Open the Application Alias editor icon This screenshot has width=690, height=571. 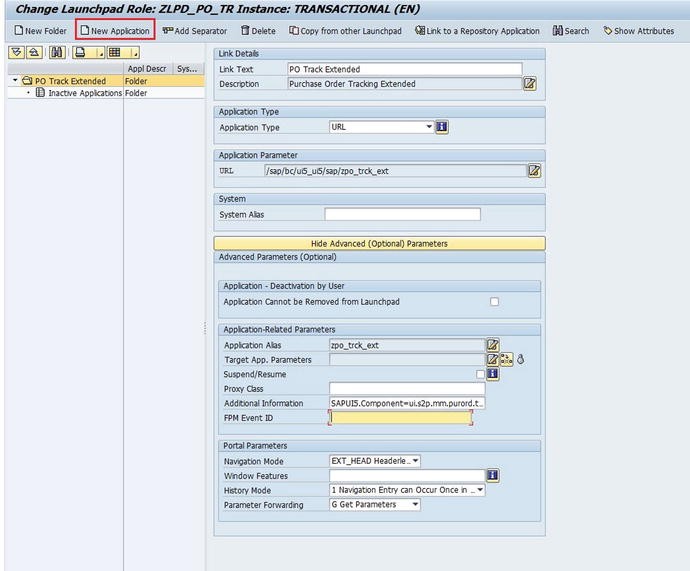click(x=493, y=345)
